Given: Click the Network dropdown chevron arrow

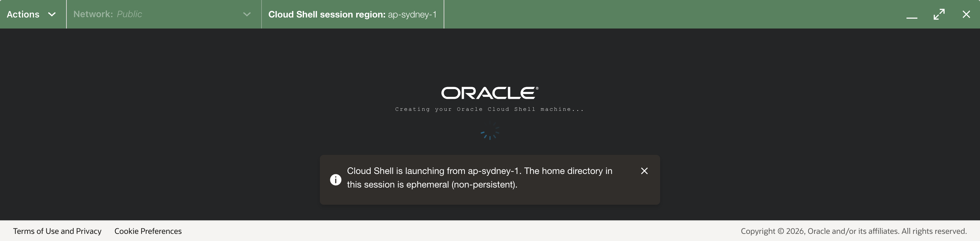Looking at the screenshot, I should [x=247, y=15].
